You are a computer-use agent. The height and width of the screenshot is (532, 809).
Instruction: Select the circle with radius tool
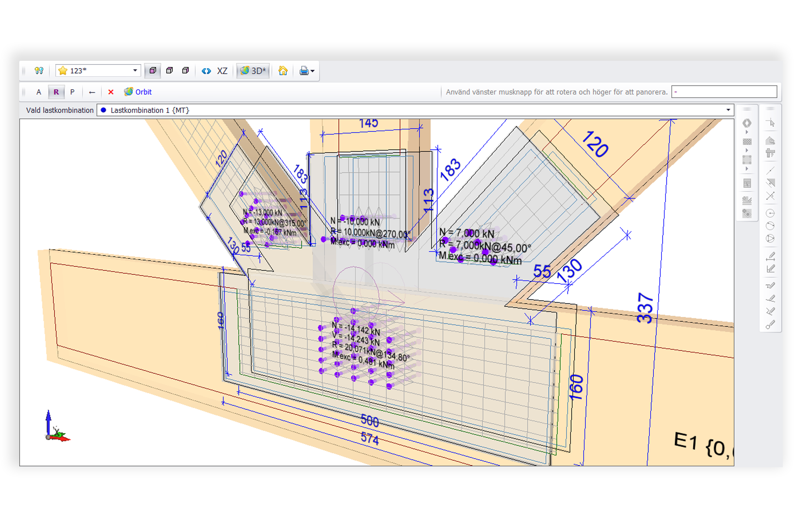coord(770,213)
